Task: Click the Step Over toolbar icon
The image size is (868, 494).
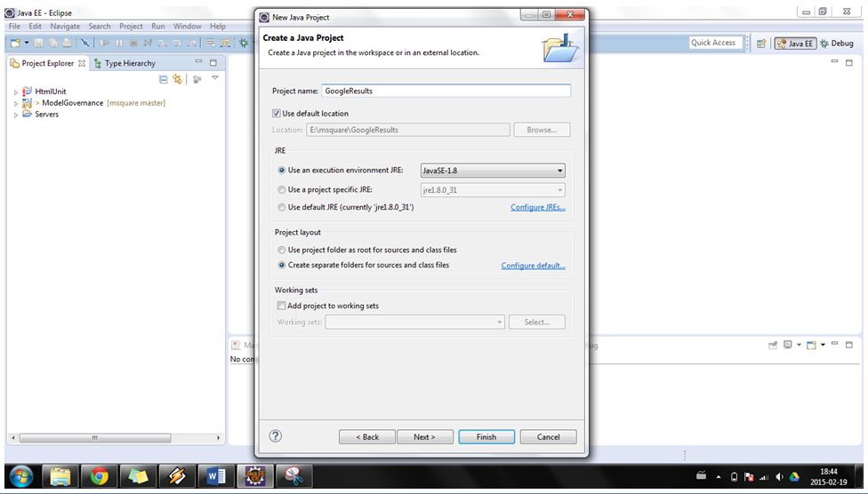Action: 177,43
